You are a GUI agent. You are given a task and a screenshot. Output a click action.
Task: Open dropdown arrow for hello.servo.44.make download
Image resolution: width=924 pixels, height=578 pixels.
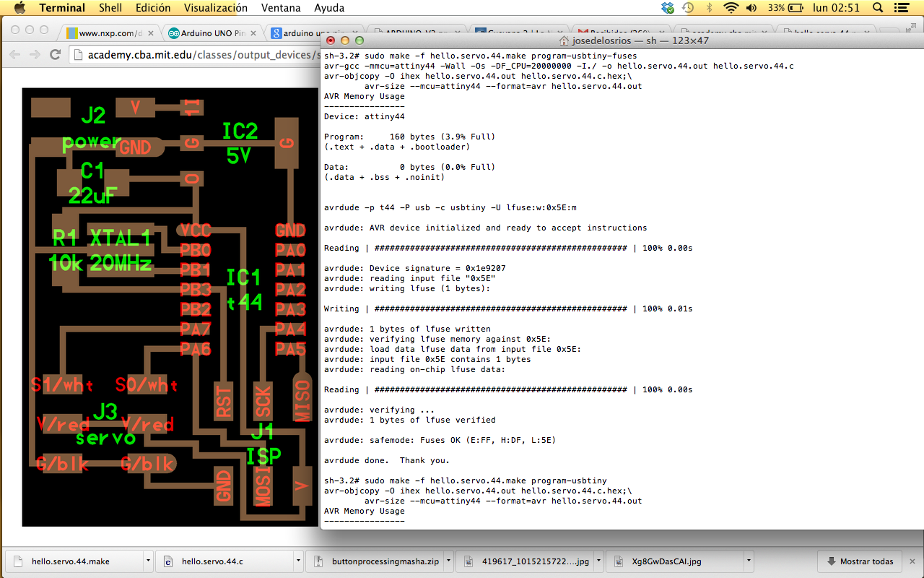pyautogui.click(x=148, y=561)
